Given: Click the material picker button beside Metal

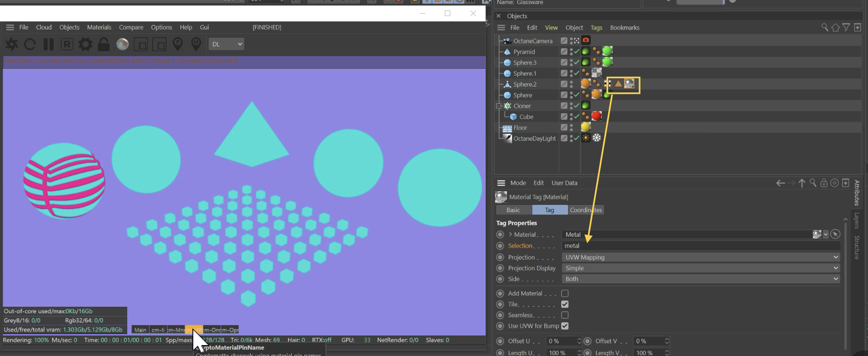Looking at the screenshot, I should (835, 234).
